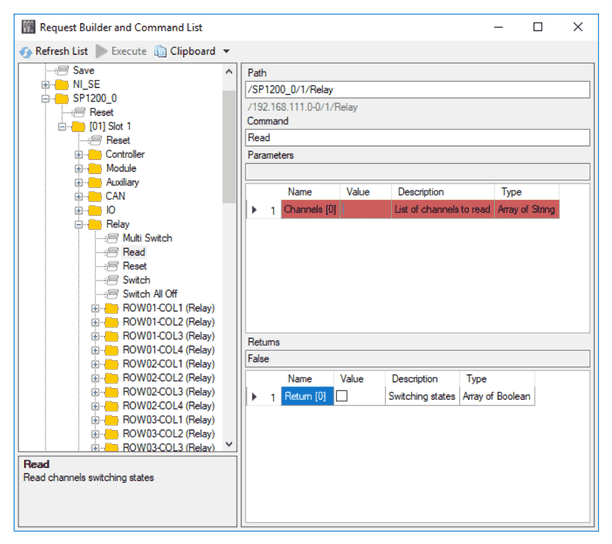Click the ROW02-COL4 (Relay) folder icon
This screenshot has width=612, height=544.
[112, 406]
